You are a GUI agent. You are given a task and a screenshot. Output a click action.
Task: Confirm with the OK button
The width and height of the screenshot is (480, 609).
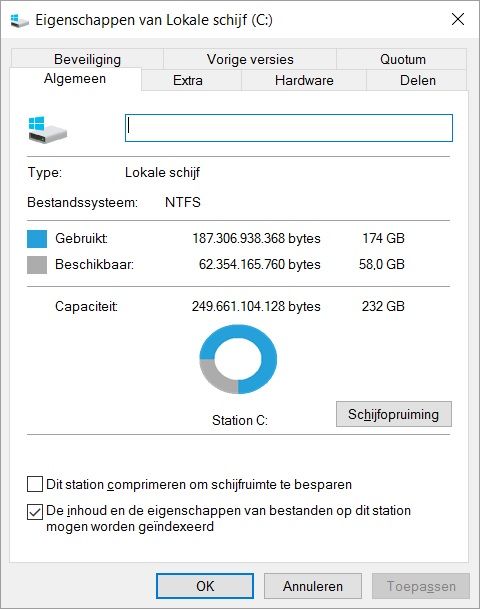point(205,586)
